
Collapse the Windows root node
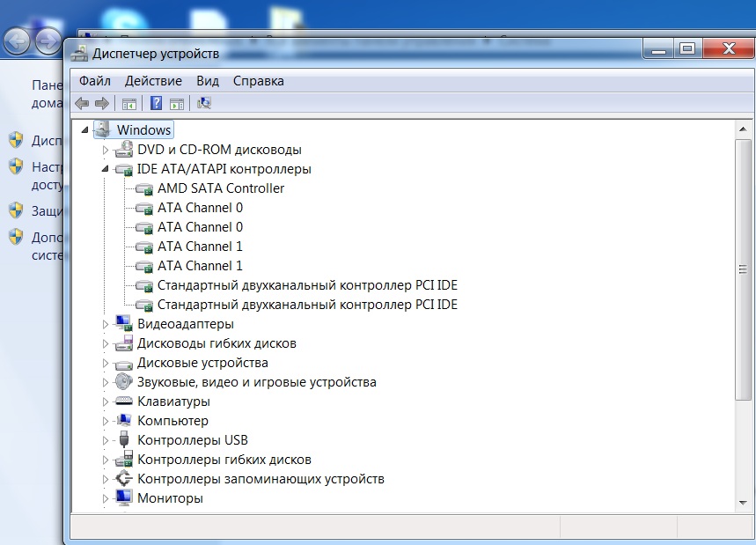click(x=85, y=129)
